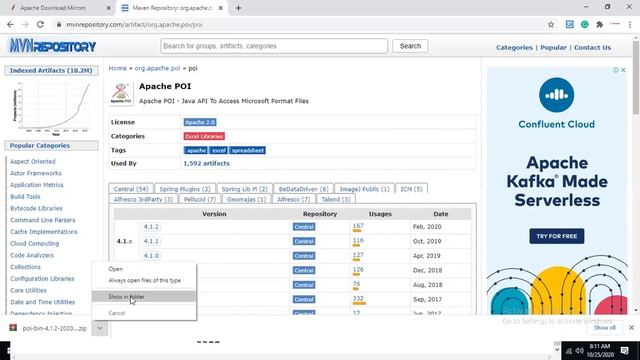Click the 167 usages link

[x=358, y=226]
